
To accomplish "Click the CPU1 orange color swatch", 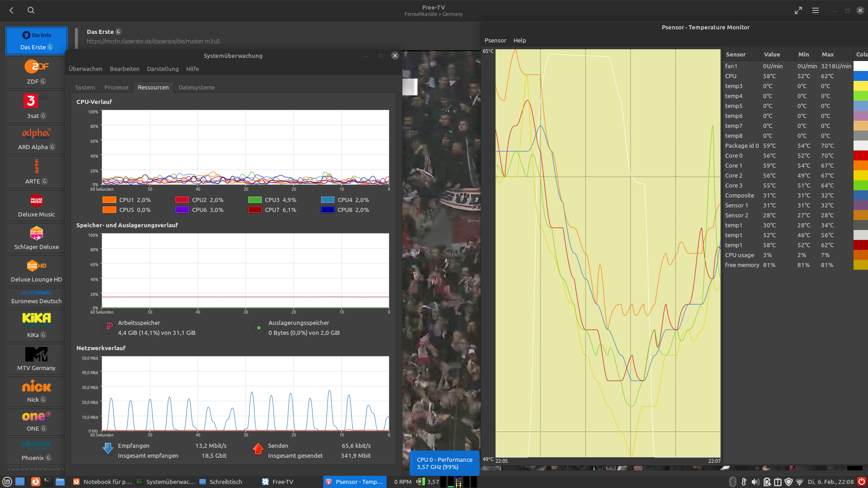I will point(109,200).
